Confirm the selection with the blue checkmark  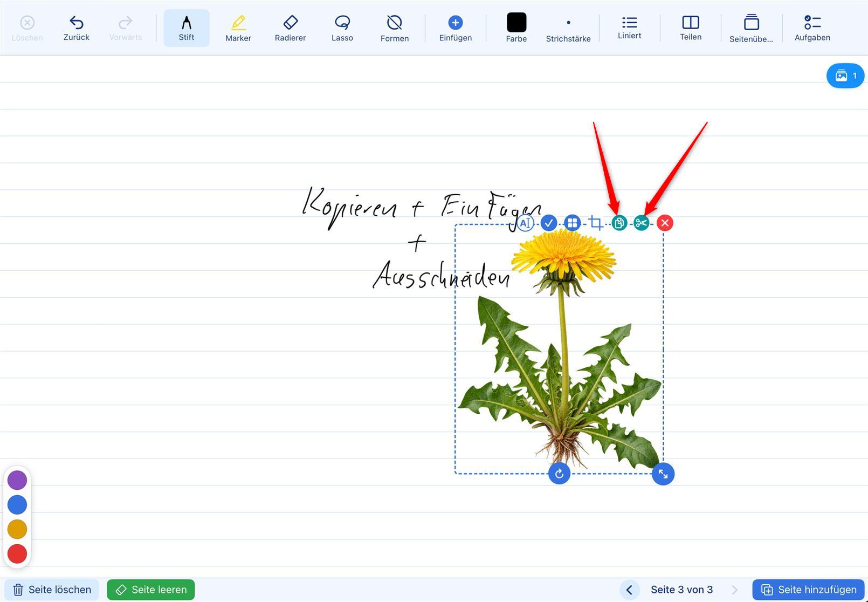tap(549, 223)
